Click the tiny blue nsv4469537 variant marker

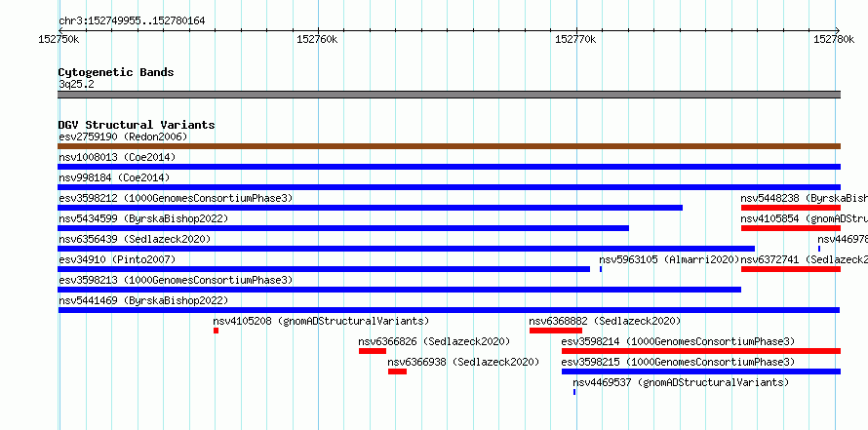coord(574,392)
